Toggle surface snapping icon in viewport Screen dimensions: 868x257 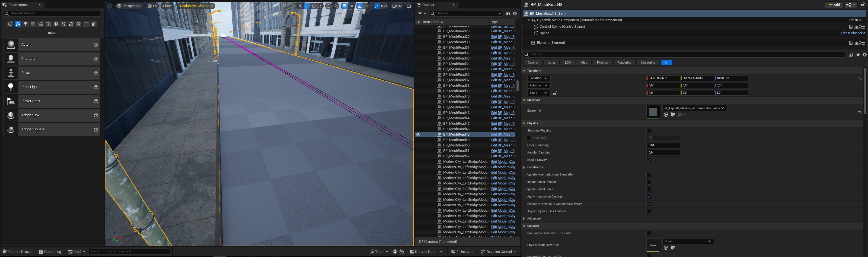336,6
